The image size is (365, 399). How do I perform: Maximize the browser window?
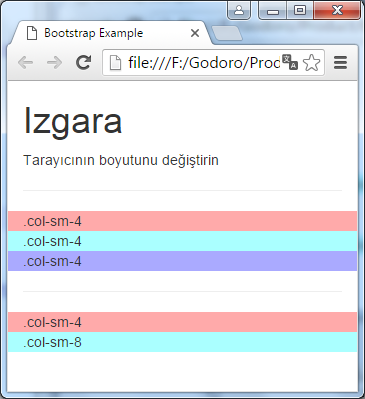point(300,10)
